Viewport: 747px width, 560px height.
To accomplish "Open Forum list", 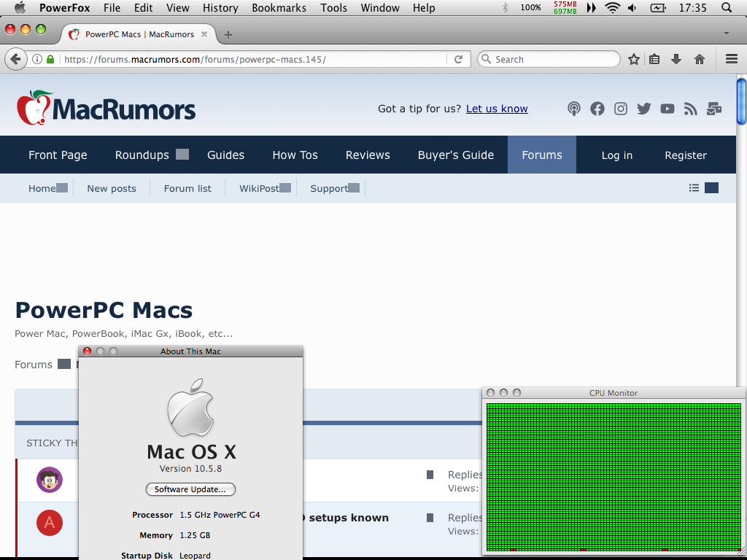I will click(187, 189).
